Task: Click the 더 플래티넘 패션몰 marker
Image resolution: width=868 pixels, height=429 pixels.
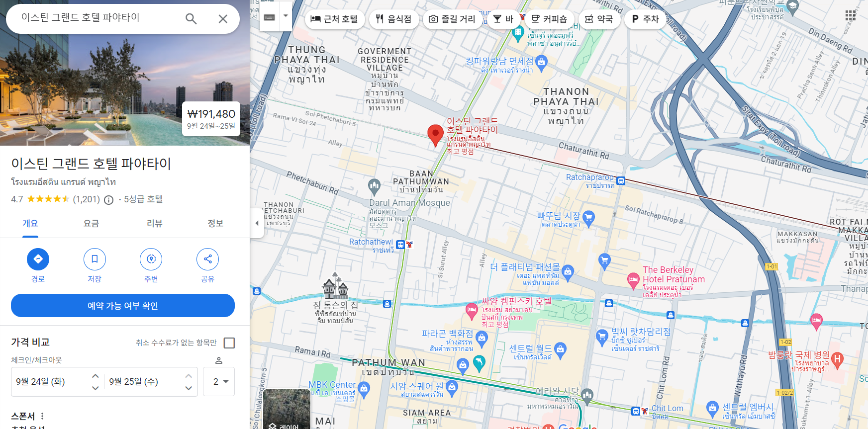Action: point(568,272)
